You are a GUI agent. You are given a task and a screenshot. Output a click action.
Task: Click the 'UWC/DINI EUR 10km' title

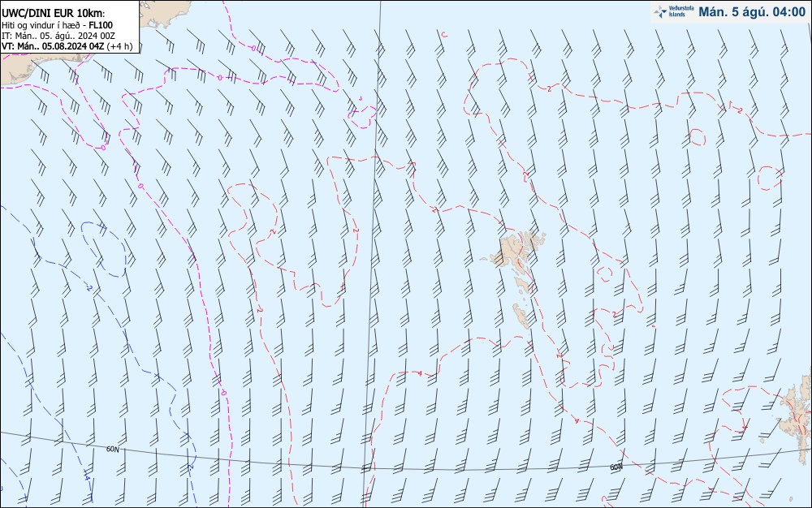pyautogui.click(x=54, y=14)
